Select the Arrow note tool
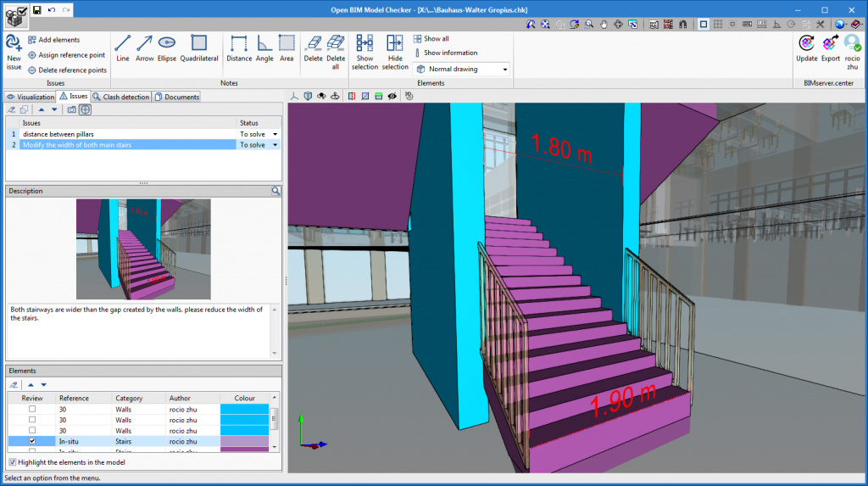Screen dimensions: 868x486 point(144,48)
